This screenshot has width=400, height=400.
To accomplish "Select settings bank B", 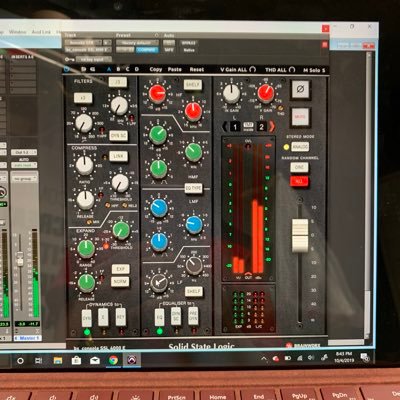I will coord(118,69).
